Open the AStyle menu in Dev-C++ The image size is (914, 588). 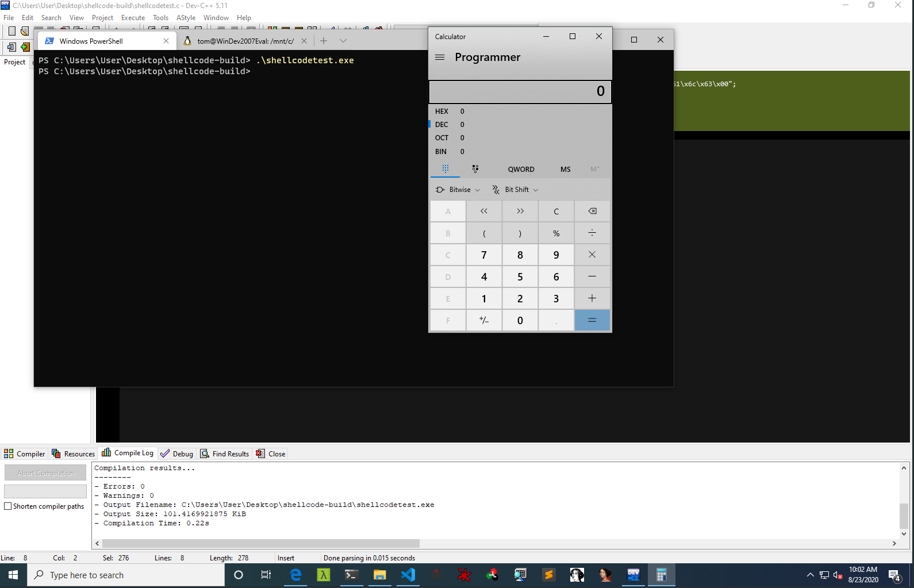(x=186, y=18)
